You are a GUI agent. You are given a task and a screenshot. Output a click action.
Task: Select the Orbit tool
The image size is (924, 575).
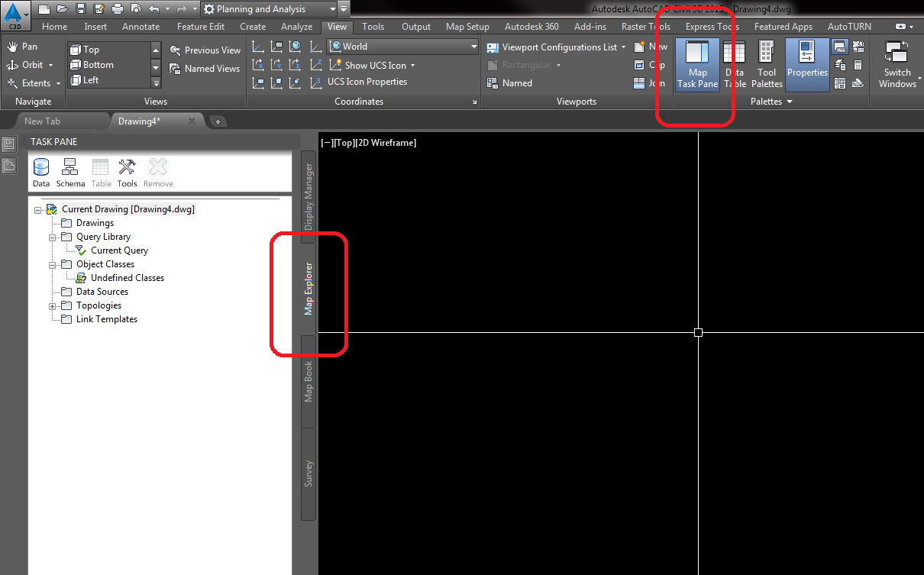25,65
